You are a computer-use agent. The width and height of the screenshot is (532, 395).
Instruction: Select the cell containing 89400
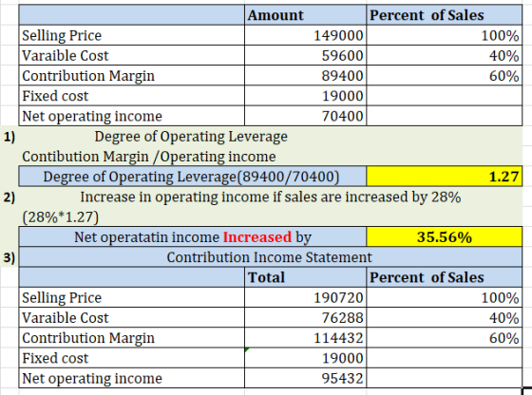tap(305, 75)
